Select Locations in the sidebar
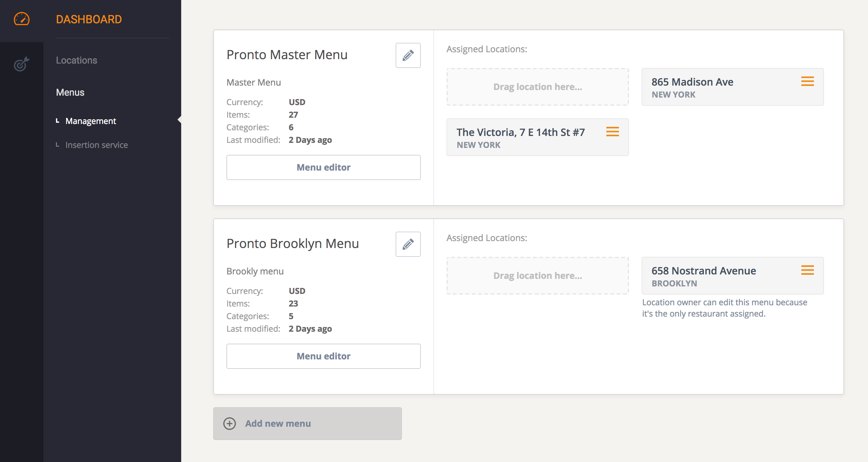The image size is (868, 462). (76, 60)
